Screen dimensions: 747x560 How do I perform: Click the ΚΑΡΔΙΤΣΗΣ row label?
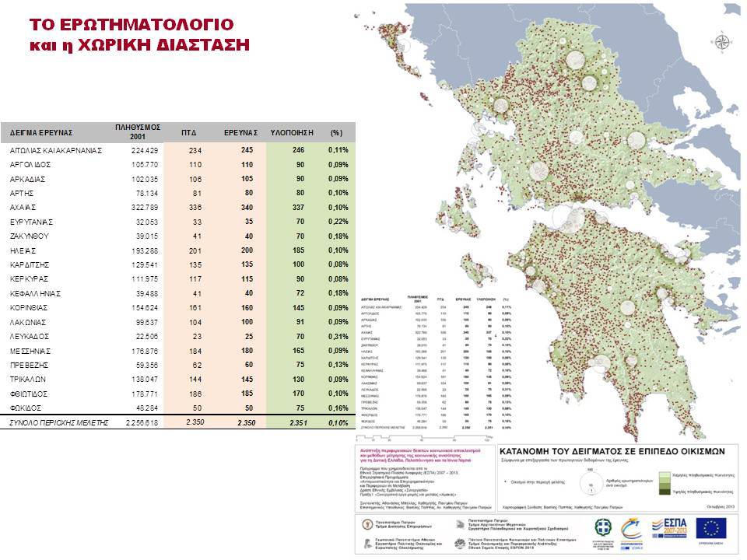30,264
